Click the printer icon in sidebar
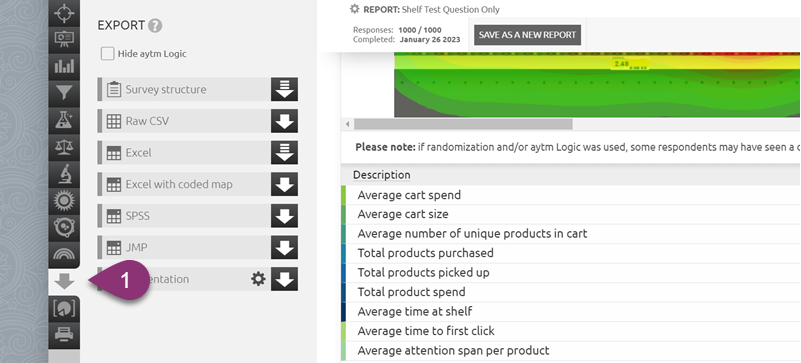 coord(64,335)
